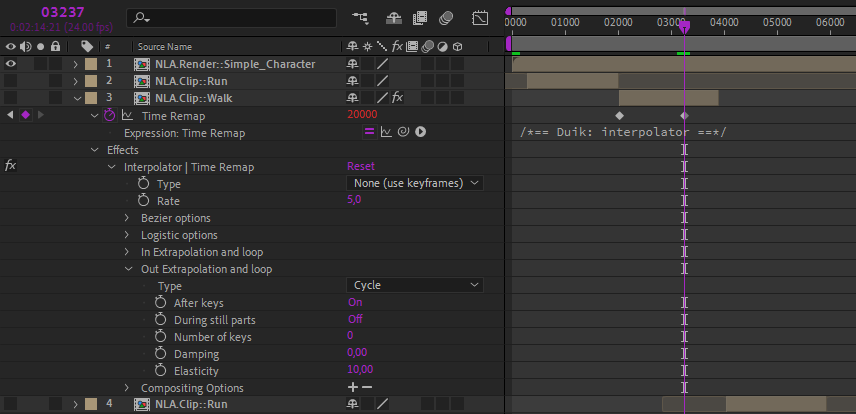Hide the NLA.Render::Simple_Character layer with eye toggle
The image size is (856, 414).
pos(11,64)
